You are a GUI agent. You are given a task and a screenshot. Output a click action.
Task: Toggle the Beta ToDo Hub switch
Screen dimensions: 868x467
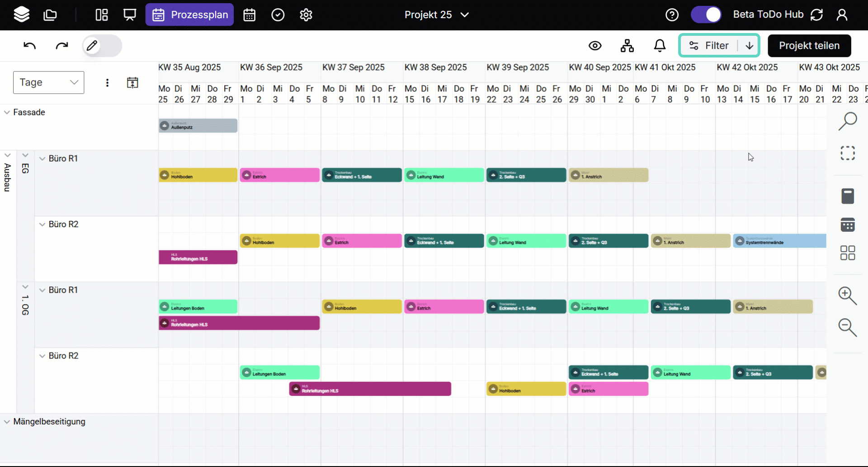(x=706, y=14)
